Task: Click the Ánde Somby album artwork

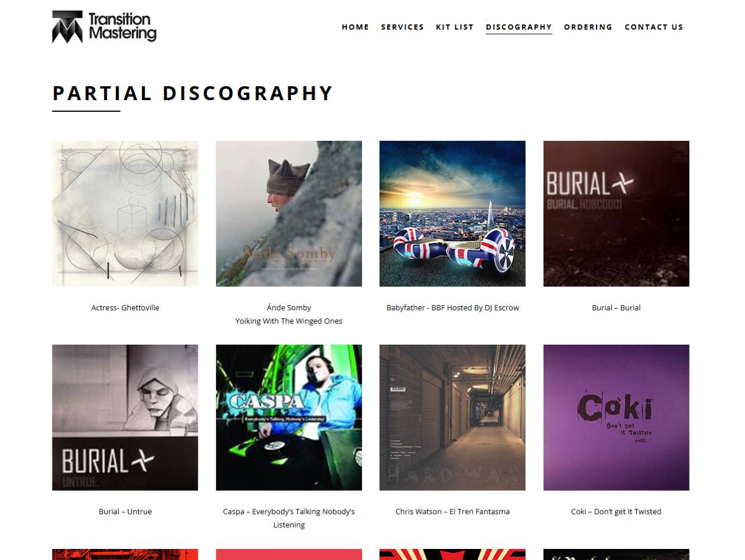Action: click(x=289, y=214)
